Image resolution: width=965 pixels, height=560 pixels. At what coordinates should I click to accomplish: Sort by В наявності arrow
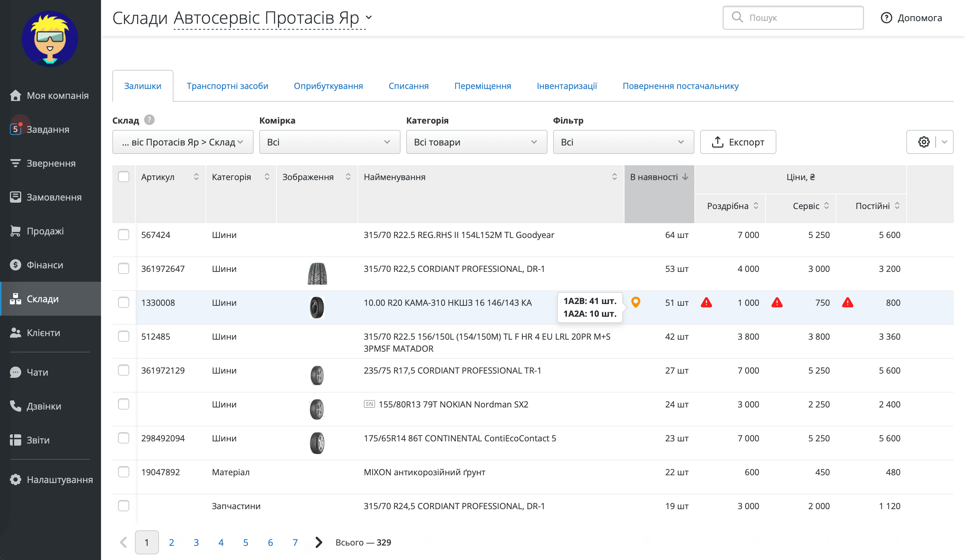pos(686,177)
